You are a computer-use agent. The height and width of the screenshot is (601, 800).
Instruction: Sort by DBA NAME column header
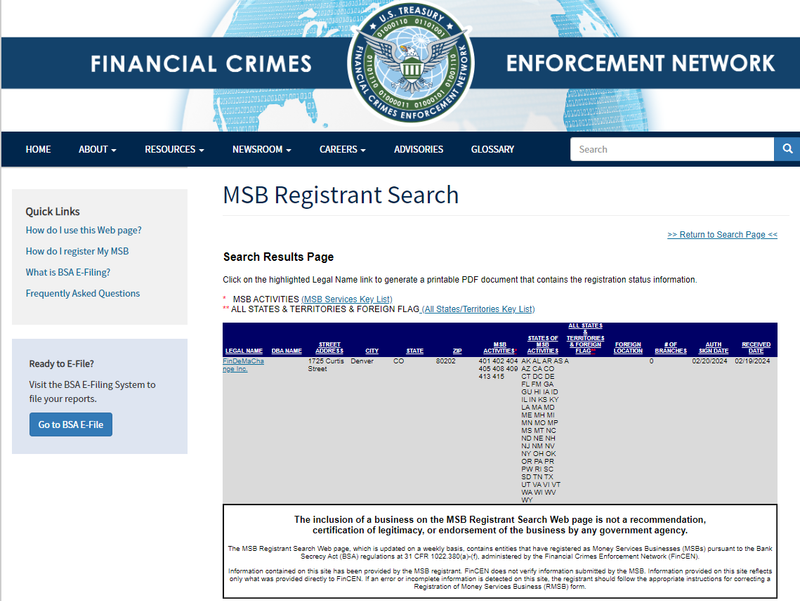287,351
